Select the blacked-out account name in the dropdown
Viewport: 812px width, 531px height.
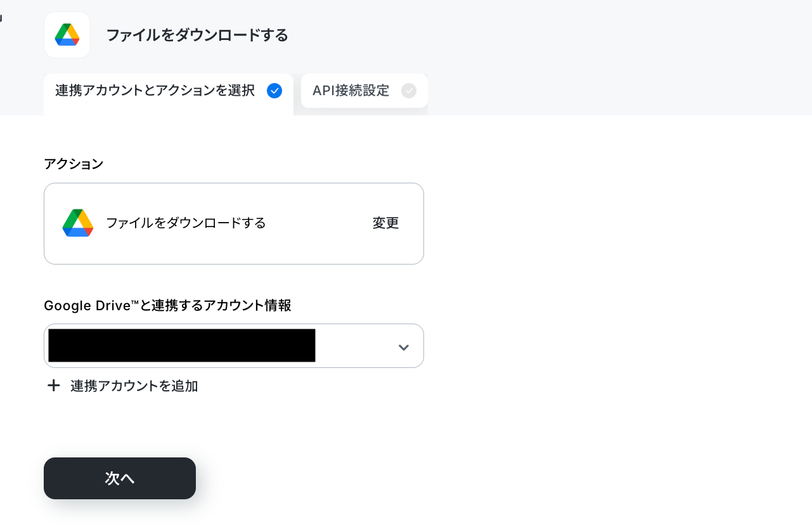click(x=182, y=346)
